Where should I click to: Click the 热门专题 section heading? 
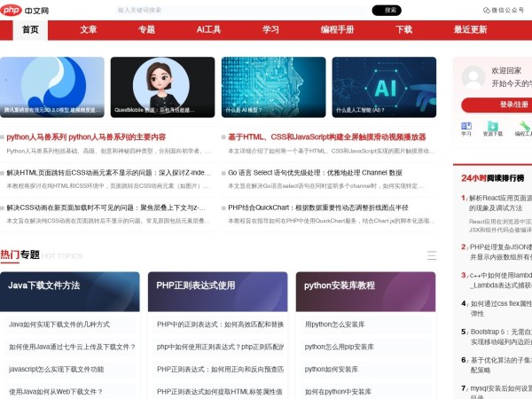click(x=20, y=254)
